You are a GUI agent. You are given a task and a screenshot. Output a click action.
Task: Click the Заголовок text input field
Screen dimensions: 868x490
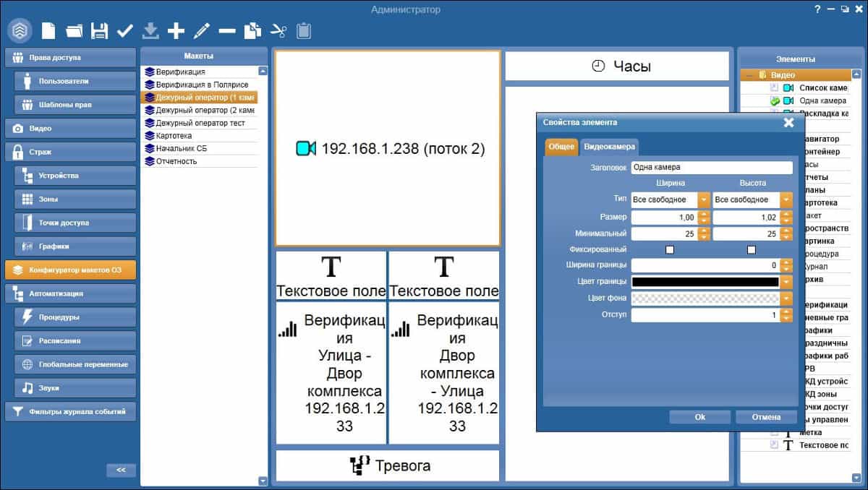[x=712, y=167]
